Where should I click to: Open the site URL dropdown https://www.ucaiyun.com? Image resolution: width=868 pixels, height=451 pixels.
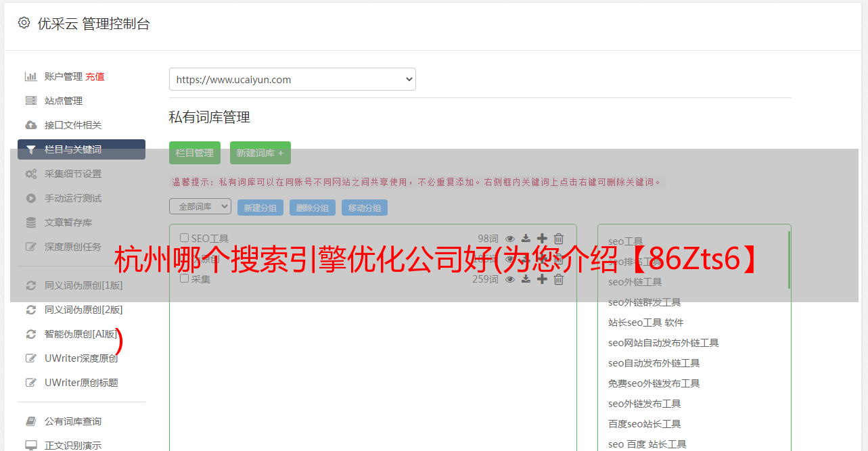coord(292,79)
